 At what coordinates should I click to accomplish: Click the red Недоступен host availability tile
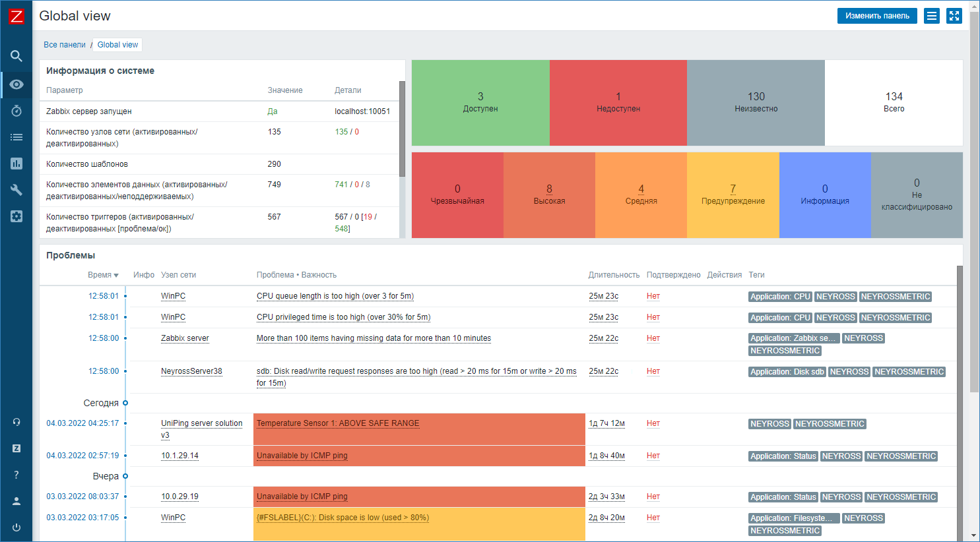point(618,103)
